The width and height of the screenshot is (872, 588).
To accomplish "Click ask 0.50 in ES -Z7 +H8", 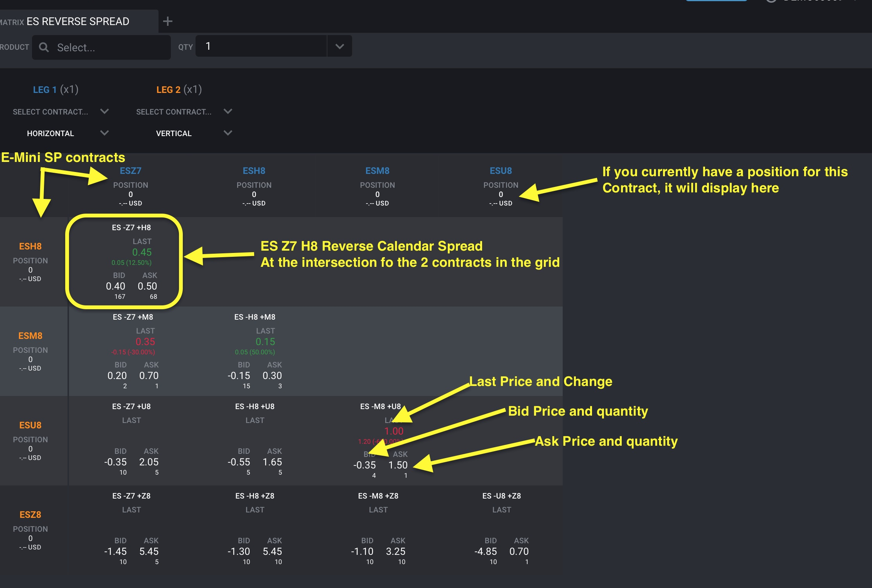I will coord(147,286).
